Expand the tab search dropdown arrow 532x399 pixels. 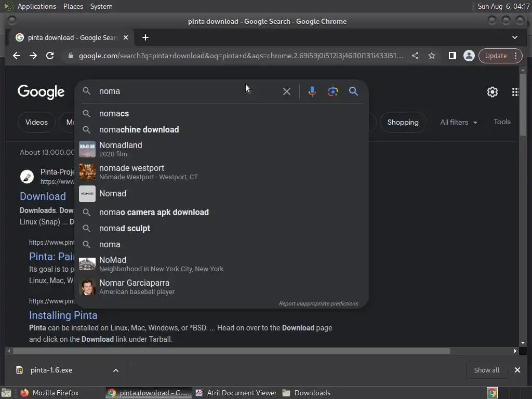point(515,37)
